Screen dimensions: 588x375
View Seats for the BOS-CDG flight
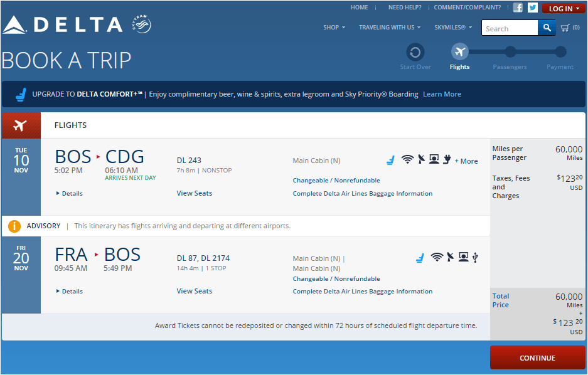(195, 193)
